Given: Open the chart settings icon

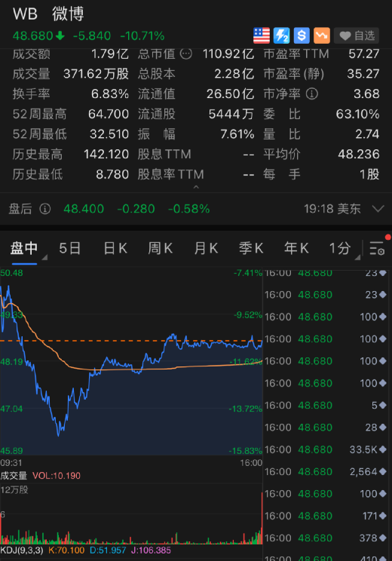Looking at the screenshot, I should click(377, 248).
